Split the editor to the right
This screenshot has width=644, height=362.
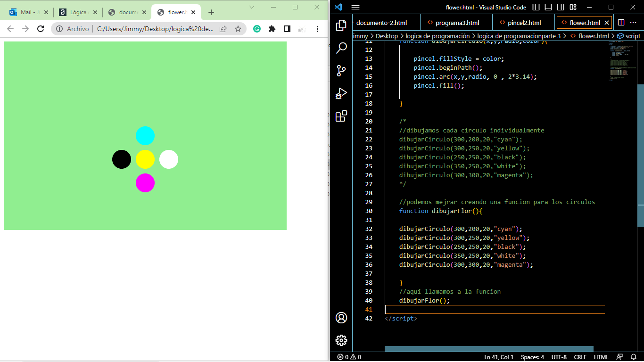[621, 23]
